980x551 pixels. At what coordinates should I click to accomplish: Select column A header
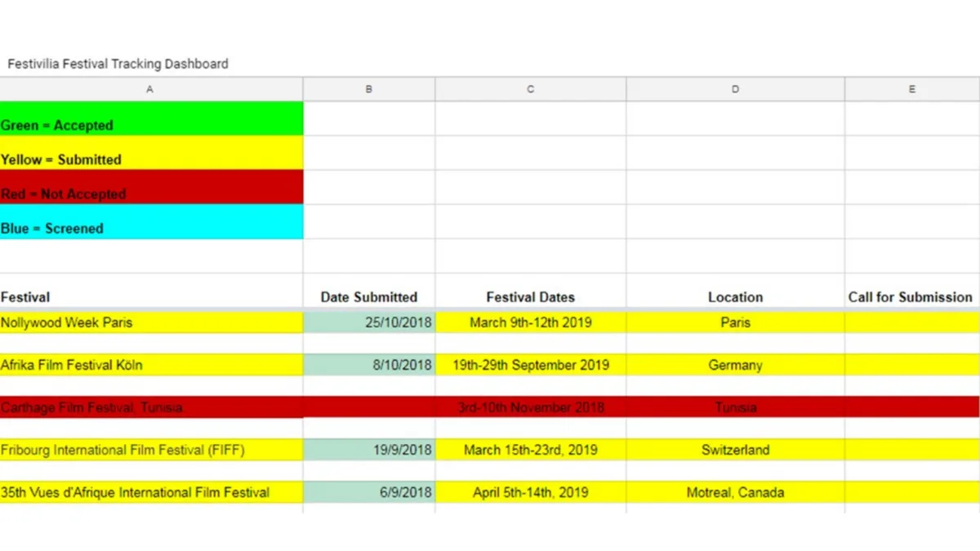(x=151, y=90)
